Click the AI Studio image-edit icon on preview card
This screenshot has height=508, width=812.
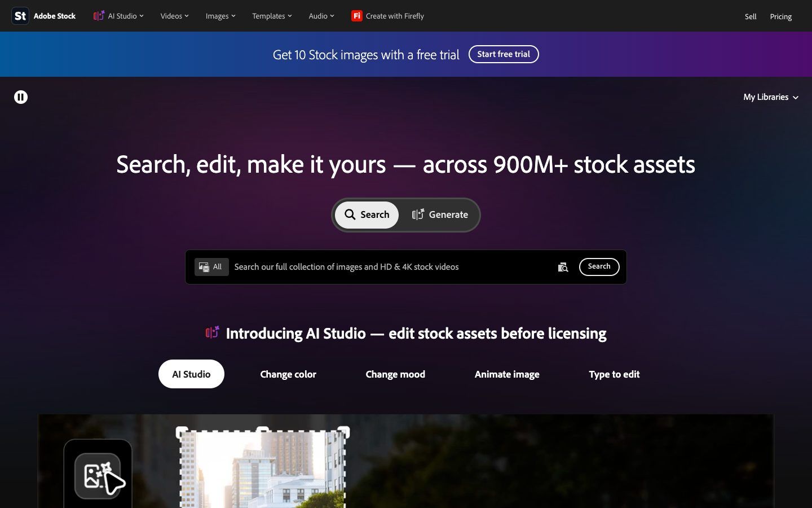click(98, 476)
